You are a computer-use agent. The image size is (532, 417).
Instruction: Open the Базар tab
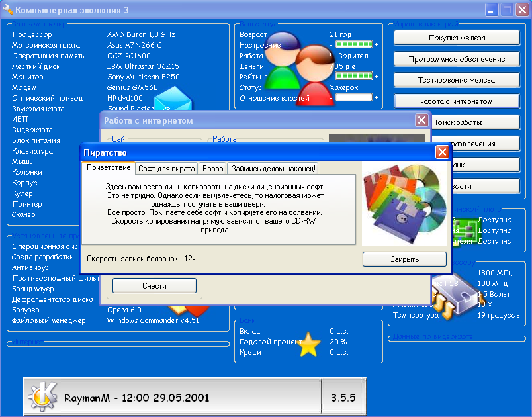[x=212, y=169]
